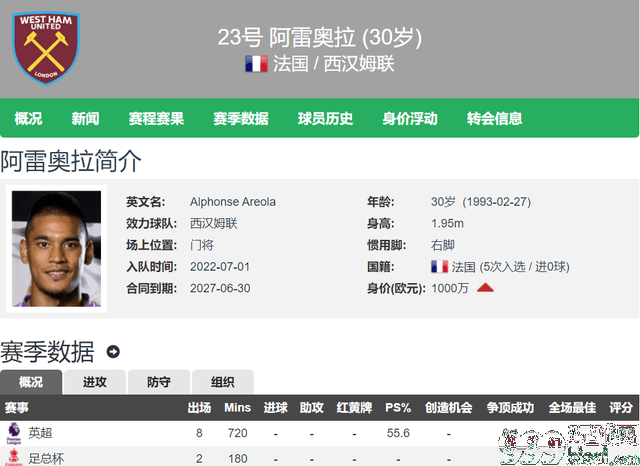Click the 出场 column header
Image resolution: width=640 pixels, height=466 pixels.
199,408
